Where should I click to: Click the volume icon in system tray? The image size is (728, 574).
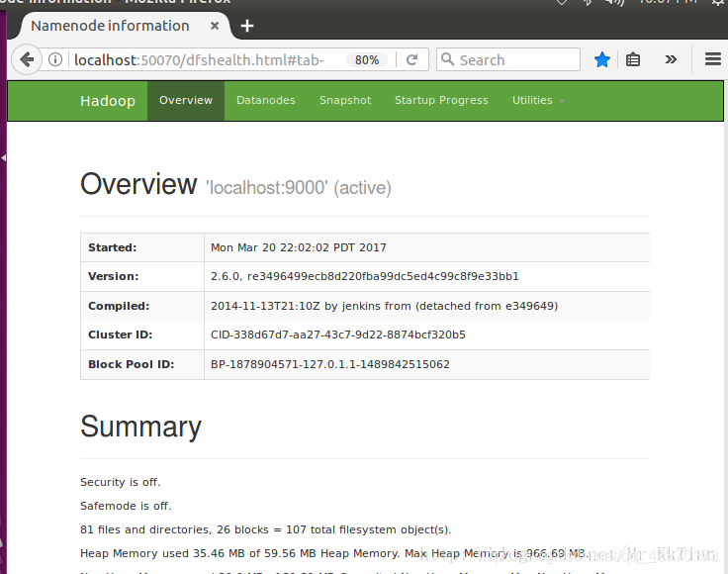pyautogui.click(x=614, y=2)
